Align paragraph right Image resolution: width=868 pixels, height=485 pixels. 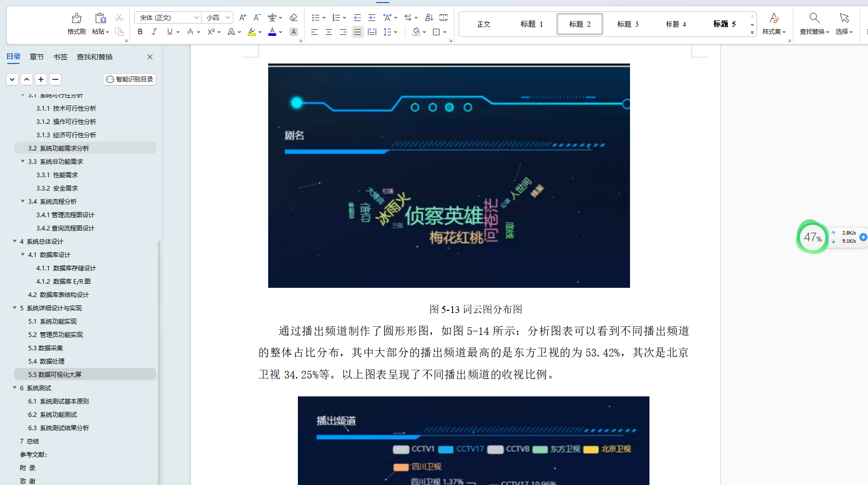pos(343,32)
